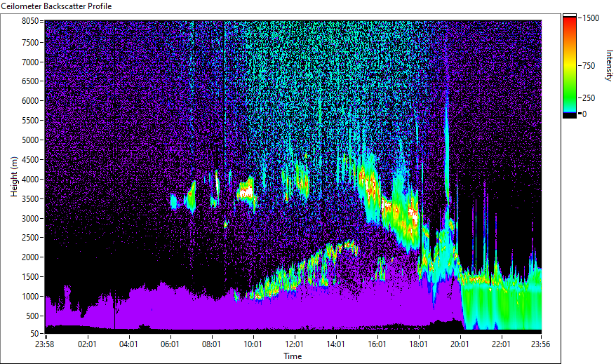Click the 22:01 time tick label
This screenshot has height=364, width=616.
click(x=501, y=344)
